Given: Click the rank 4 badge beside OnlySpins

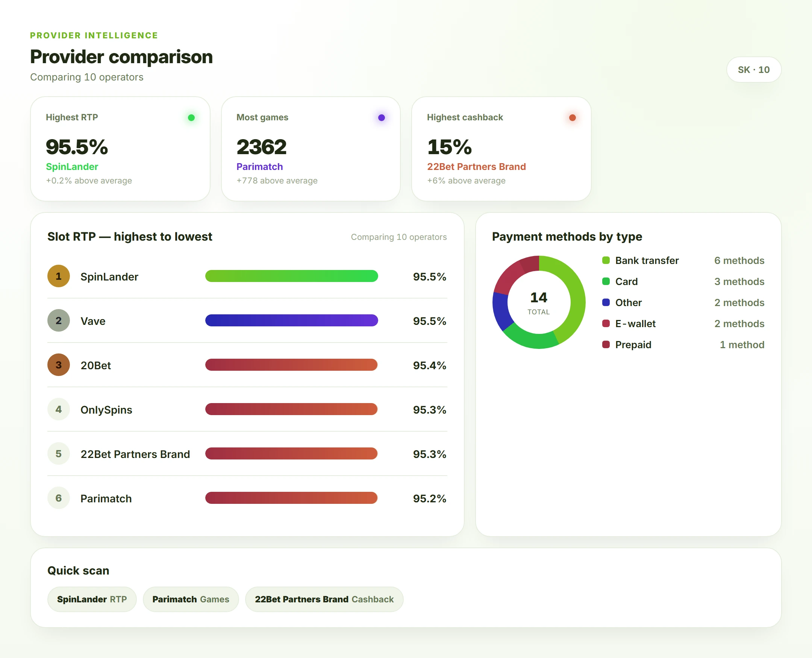Looking at the screenshot, I should click(x=59, y=409).
